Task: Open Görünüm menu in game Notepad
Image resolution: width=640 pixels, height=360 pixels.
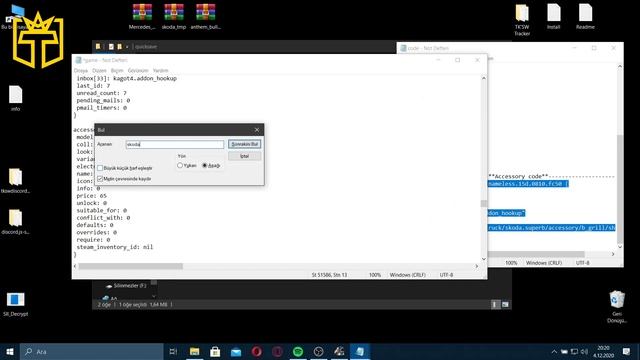Action: coord(138,71)
